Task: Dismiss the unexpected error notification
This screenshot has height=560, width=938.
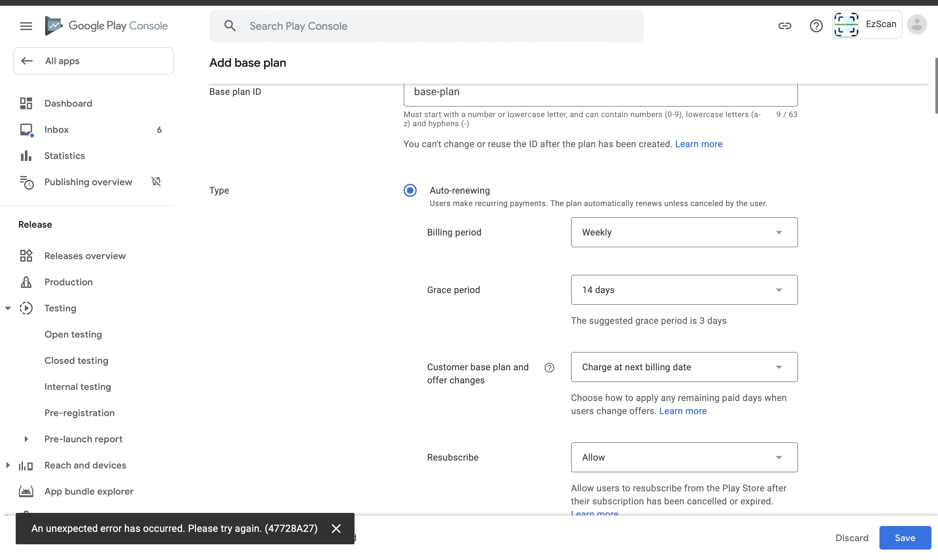Action: (x=336, y=528)
